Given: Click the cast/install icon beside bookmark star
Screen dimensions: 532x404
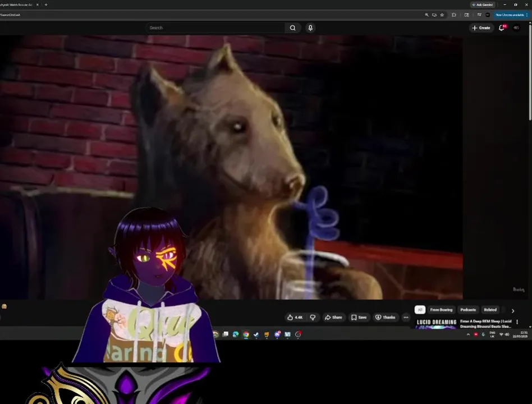Looking at the screenshot, I should tap(434, 15).
